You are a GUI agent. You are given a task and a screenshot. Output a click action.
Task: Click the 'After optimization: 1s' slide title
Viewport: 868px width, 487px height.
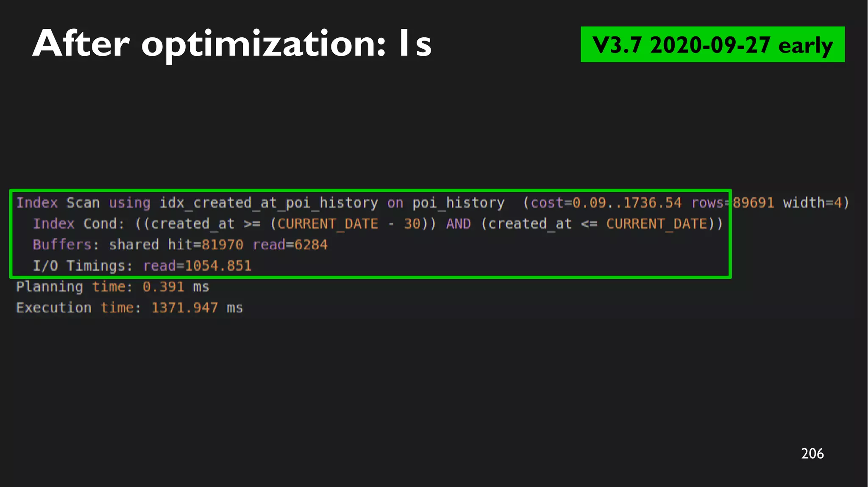tap(232, 44)
